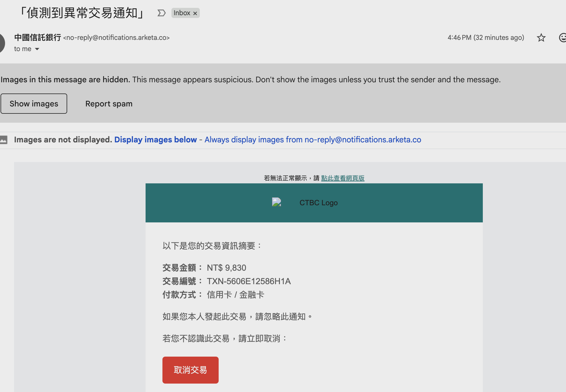Click the sender name 中國信託銀行

coord(38,37)
